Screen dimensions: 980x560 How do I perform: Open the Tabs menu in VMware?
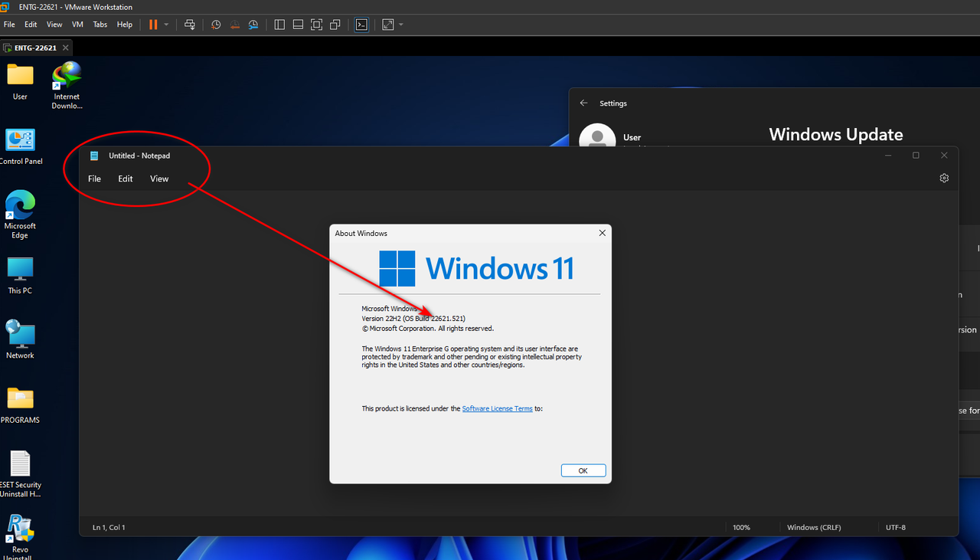[100, 25]
